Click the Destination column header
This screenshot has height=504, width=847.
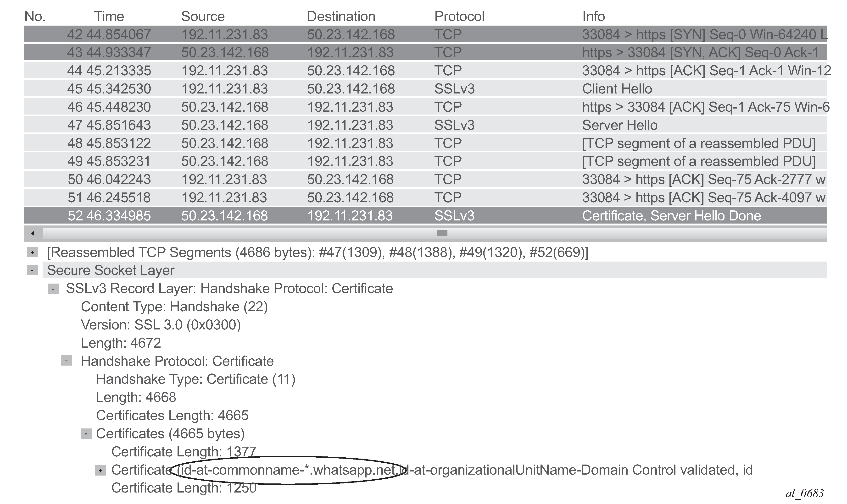coord(341,16)
